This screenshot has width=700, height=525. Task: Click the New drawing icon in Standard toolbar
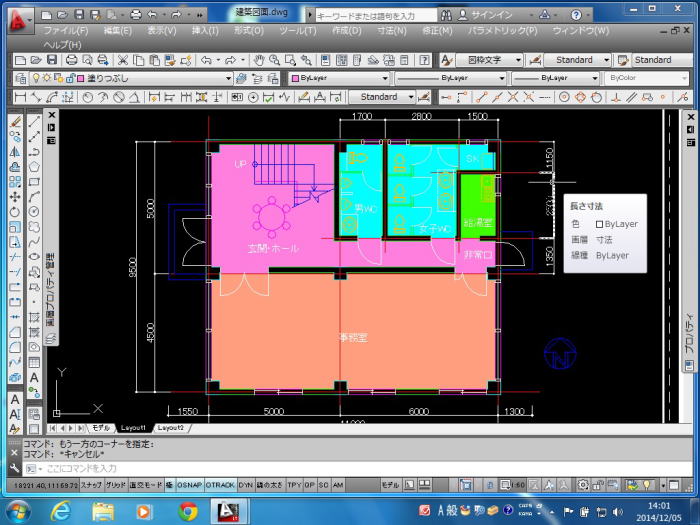20,60
